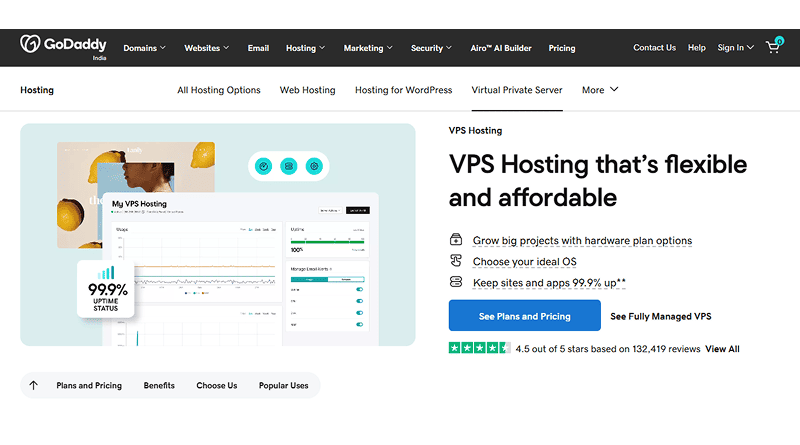This screenshot has height=445, width=800.
Task: Switch to Web Hosting tab
Action: point(307,90)
